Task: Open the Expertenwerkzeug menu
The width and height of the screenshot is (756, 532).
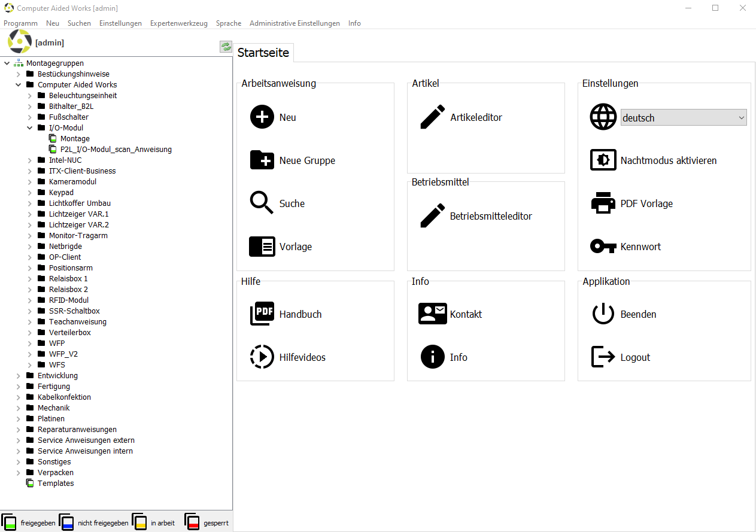Action: coord(178,23)
